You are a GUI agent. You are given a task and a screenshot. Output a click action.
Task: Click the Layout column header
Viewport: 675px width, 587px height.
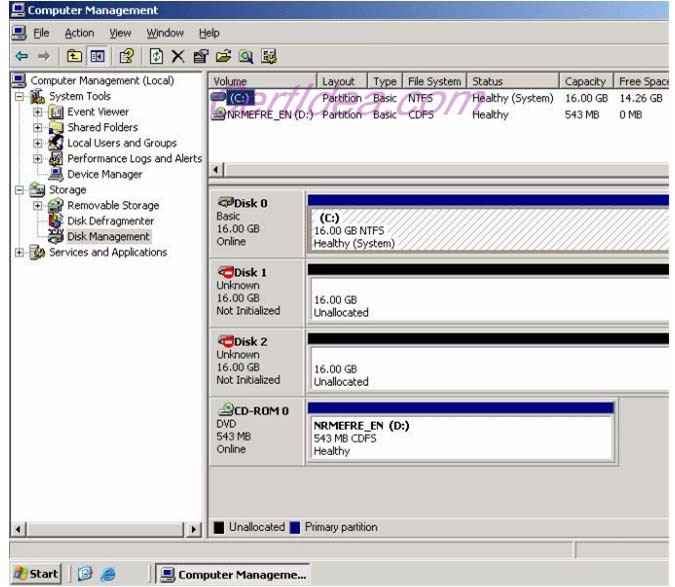[342, 81]
